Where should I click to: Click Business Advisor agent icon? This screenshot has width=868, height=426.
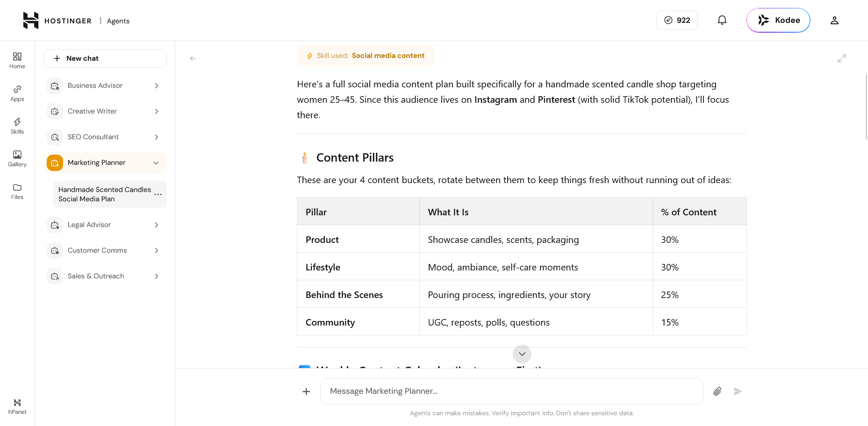(55, 85)
